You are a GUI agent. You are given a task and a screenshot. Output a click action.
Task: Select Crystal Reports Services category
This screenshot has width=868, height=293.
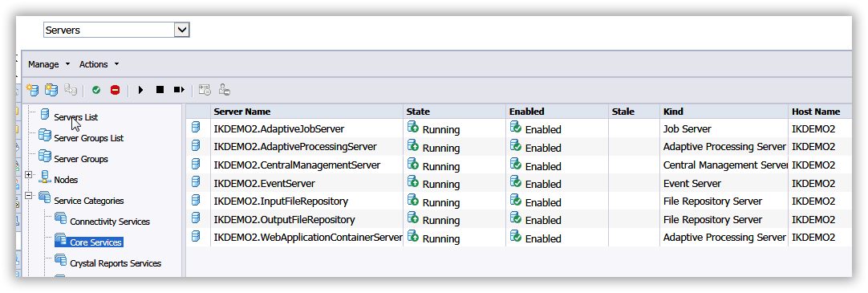point(116,263)
